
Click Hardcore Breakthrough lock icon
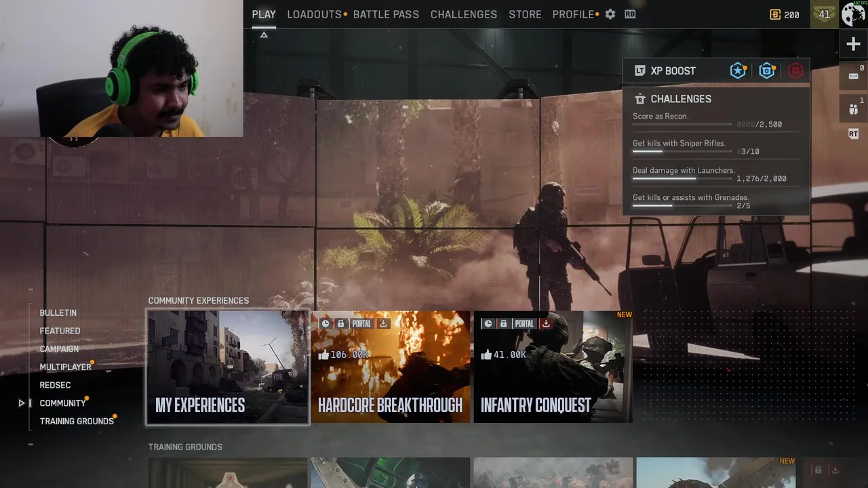coord(341,324)
